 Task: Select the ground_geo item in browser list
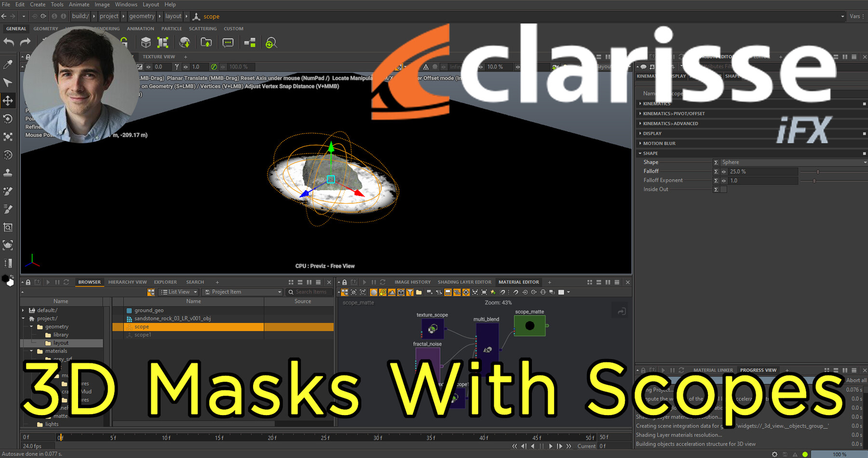tap(149, 310)
